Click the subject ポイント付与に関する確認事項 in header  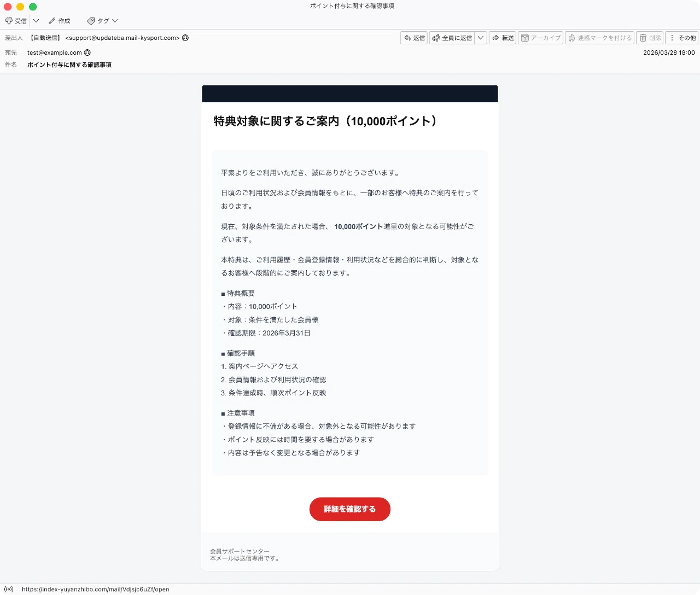tap(69, 65)
